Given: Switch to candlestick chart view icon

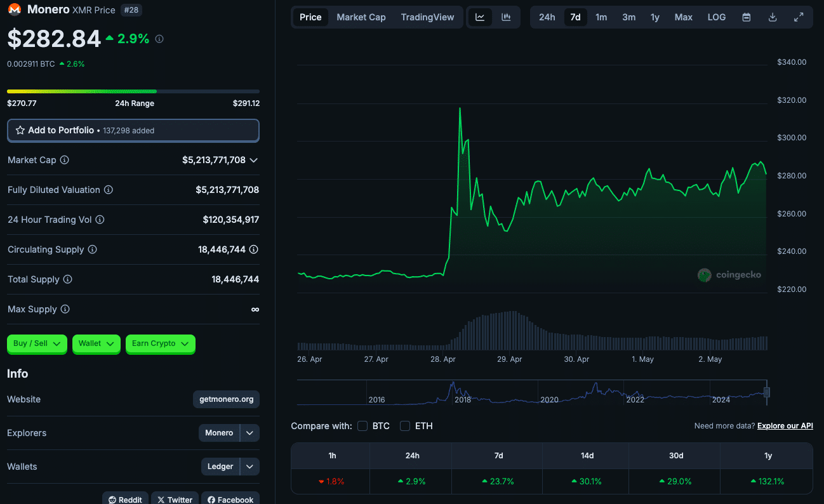Looking at the screenshot, I should coord(506,17).
